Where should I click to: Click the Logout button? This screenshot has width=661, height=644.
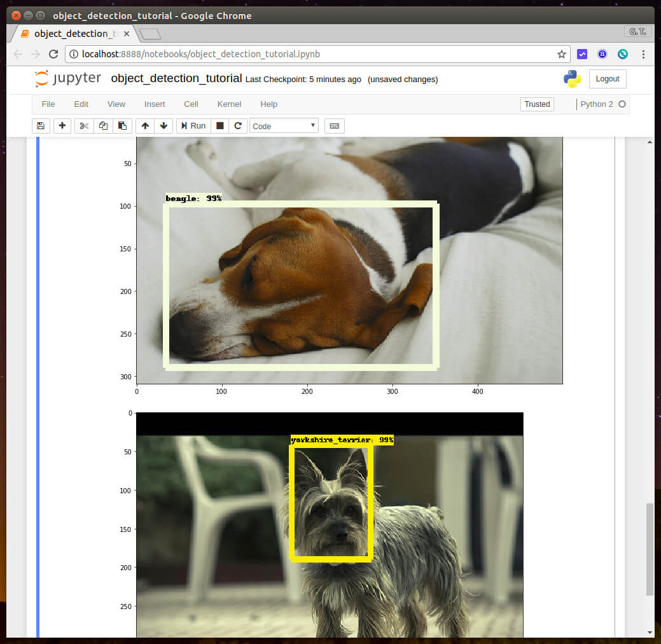click(608, 79)
